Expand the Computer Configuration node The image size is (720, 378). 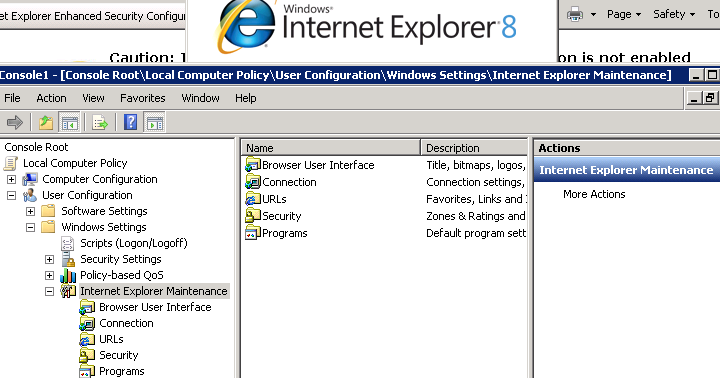pyautogui.click(x=11, y=179)
